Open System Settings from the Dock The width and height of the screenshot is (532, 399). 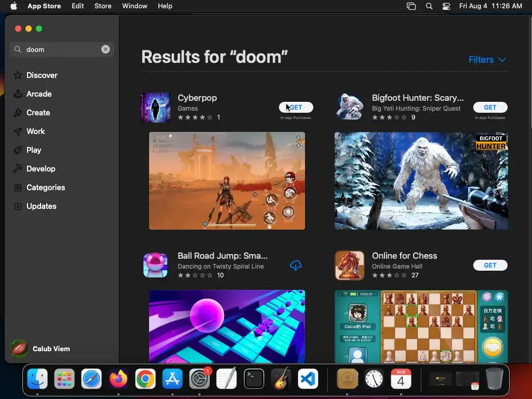(199, 379)
